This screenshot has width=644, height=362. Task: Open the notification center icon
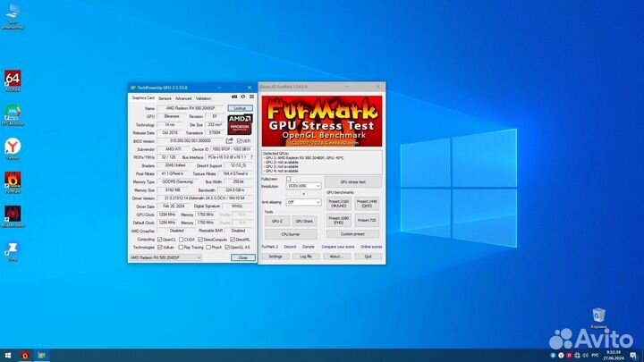click(634, 356)
